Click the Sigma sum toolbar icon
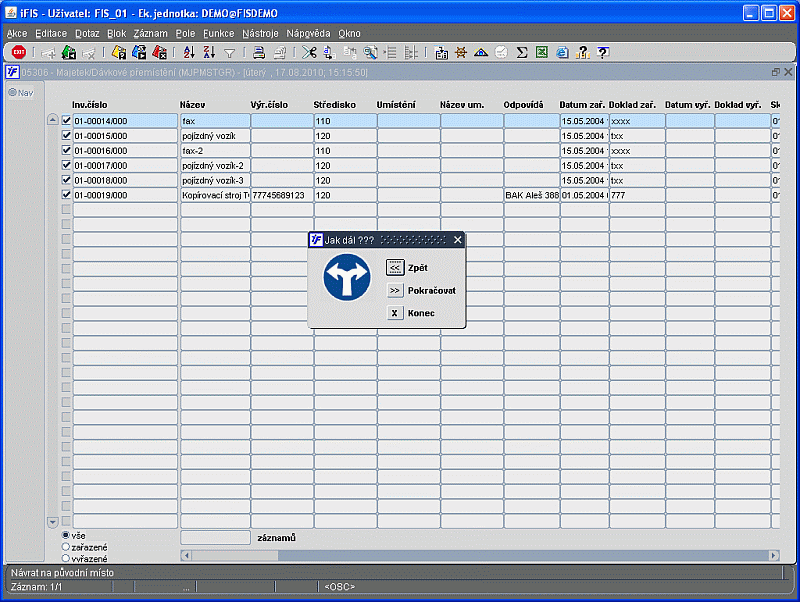This screenshot has width=800, height=602. point(521,52)
